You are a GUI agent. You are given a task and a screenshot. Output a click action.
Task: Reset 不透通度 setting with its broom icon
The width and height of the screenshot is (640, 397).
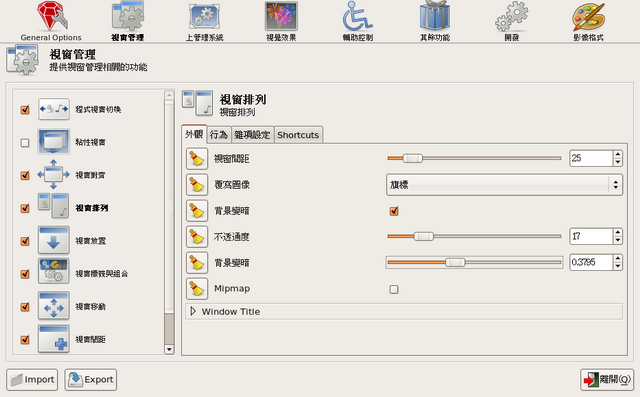197,237
